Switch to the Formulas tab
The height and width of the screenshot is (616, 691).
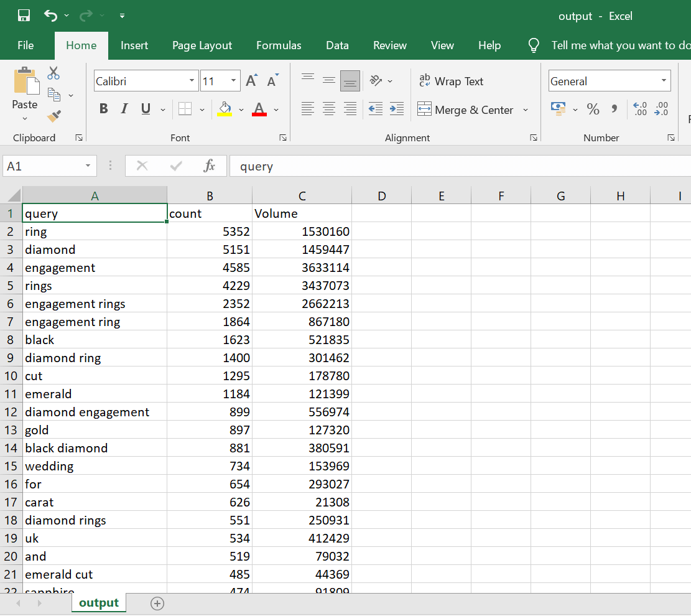click(x=279, y=45)
